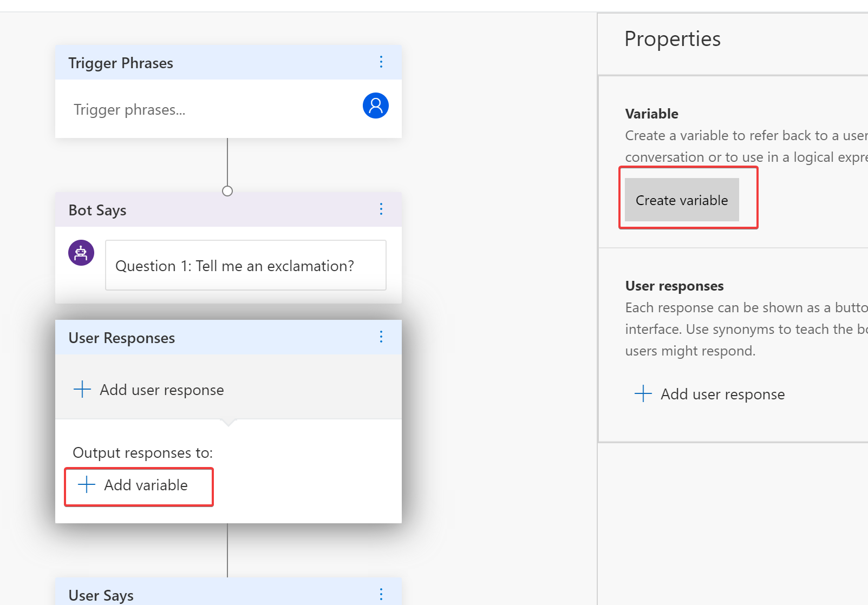Click Add variable under Output responses to
This screenshot has width=868, height=605.
145,485
